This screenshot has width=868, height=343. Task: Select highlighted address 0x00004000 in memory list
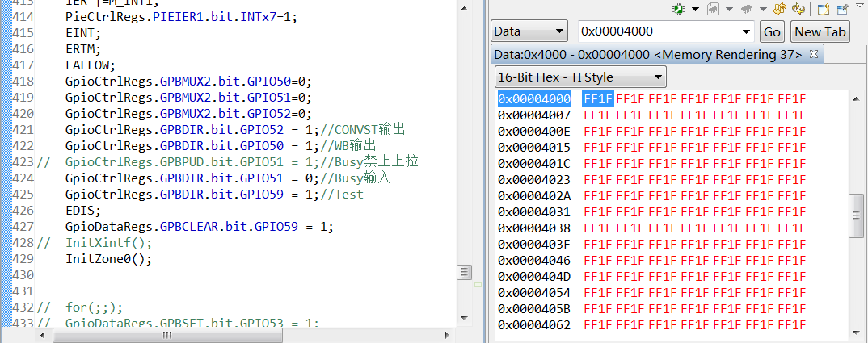[x=534, y=99]
